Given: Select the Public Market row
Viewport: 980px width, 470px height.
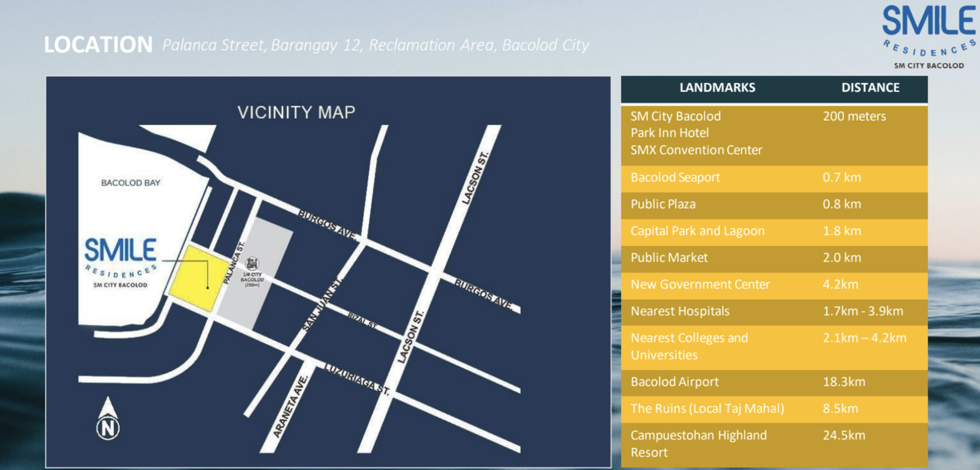Looking at the screenshot, I should coord(774,258).
